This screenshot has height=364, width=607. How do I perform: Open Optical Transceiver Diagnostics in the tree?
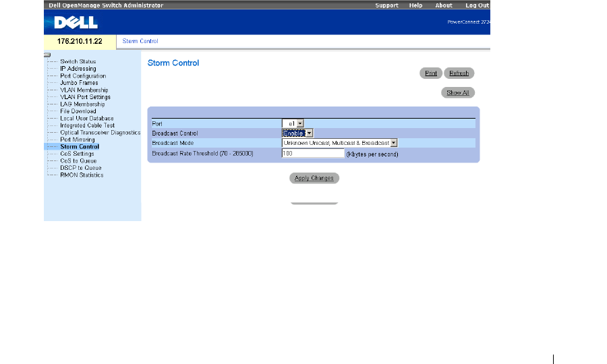(100, 132)
